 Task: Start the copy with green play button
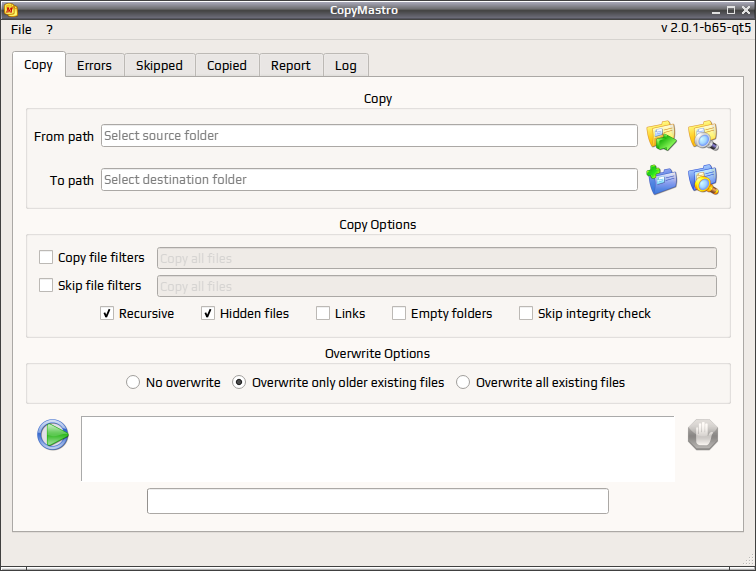pyautogui.click(x=53, y=435)
